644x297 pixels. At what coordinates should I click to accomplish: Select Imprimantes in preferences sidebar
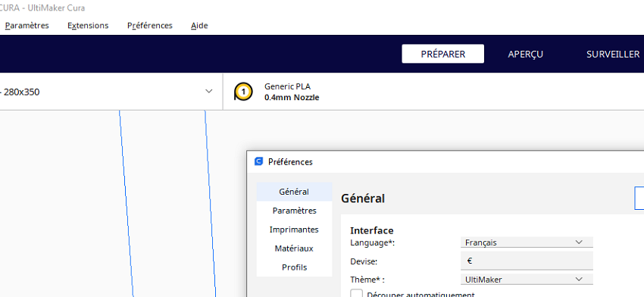coord(294,230)
